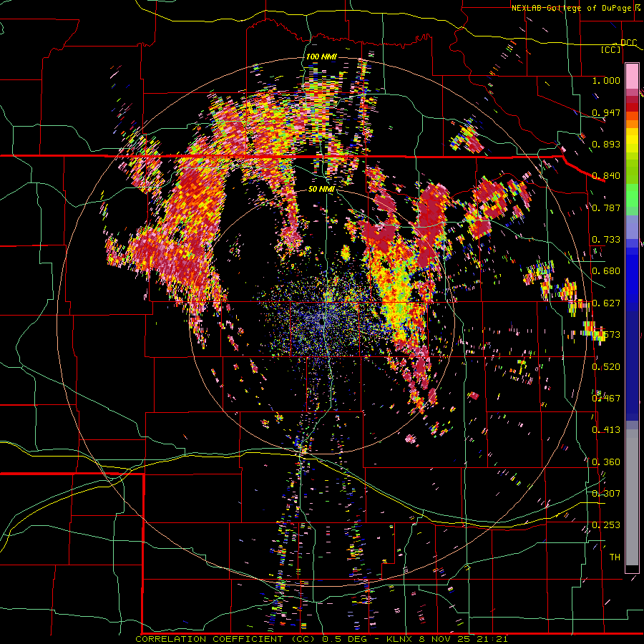
Task: Click the 0.947 color scale value
Action: click(x=606, y=112)
